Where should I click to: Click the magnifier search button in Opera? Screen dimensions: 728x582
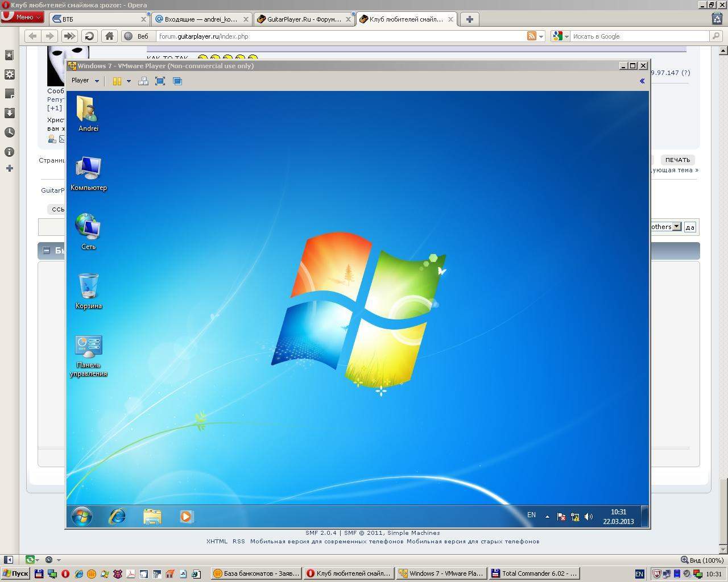pyautogui.click(x=716, y=36)
